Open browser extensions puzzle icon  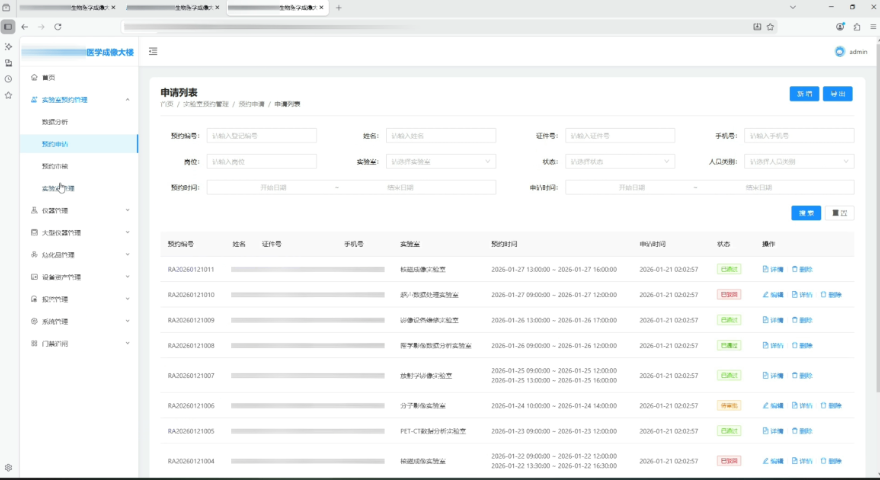point(857,26)
